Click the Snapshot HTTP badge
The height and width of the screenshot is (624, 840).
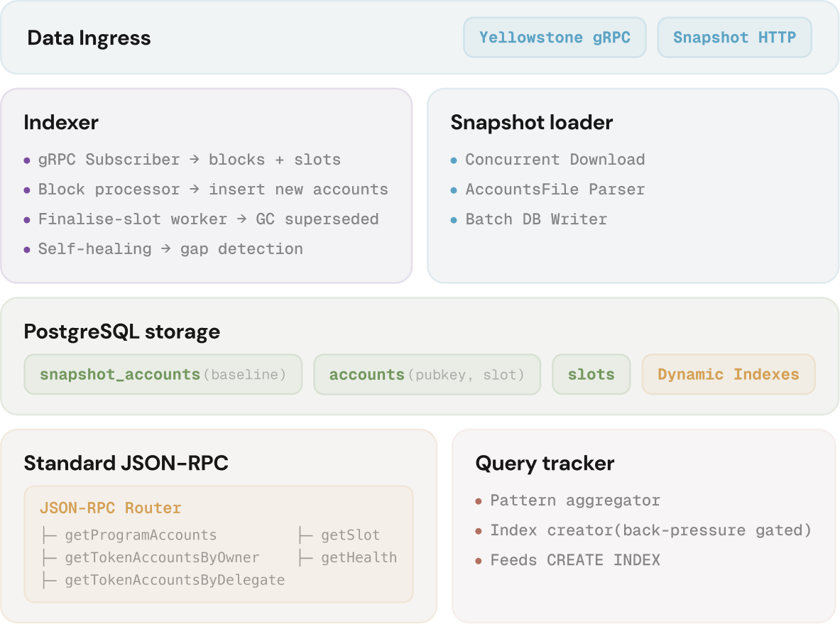coord(734,38)
